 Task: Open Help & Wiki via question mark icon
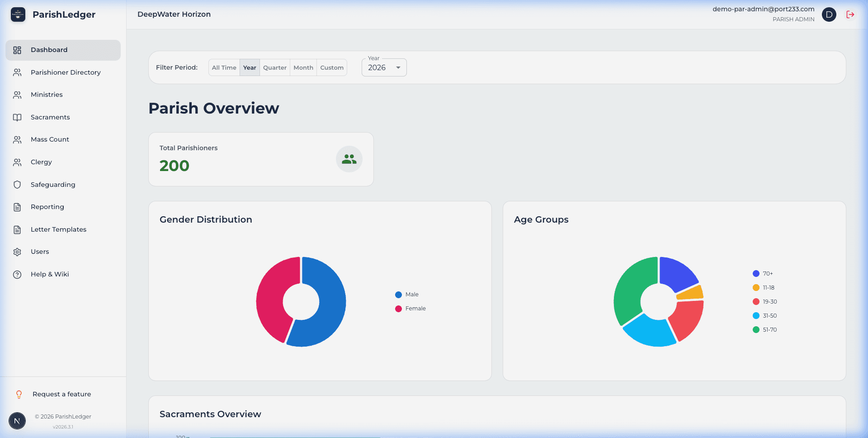[17, 274]
